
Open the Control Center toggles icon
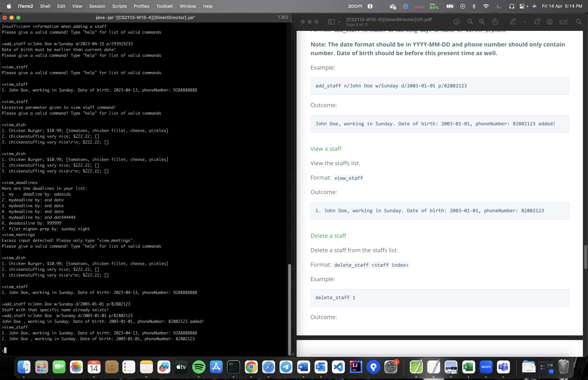522,6
